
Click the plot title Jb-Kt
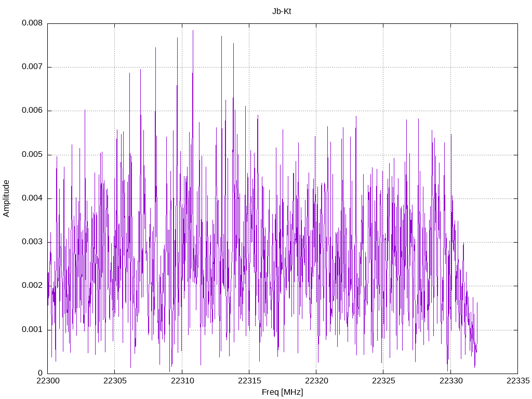pyautogui.click(x=282, y=11)
